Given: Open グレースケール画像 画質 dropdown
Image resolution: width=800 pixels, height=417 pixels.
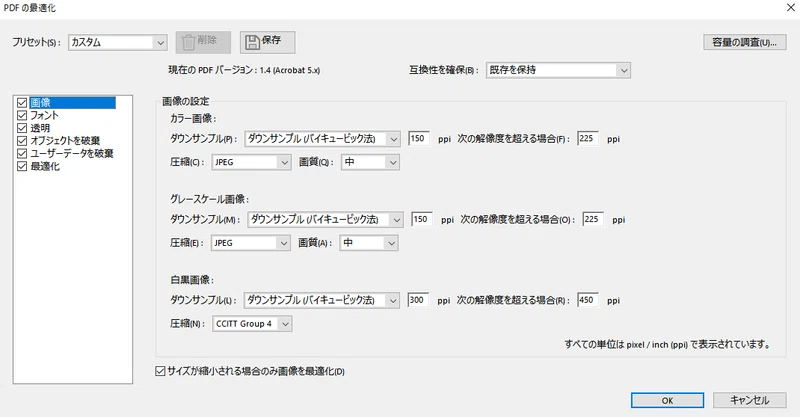Looking at the screenshot, I should coord(369,242).
